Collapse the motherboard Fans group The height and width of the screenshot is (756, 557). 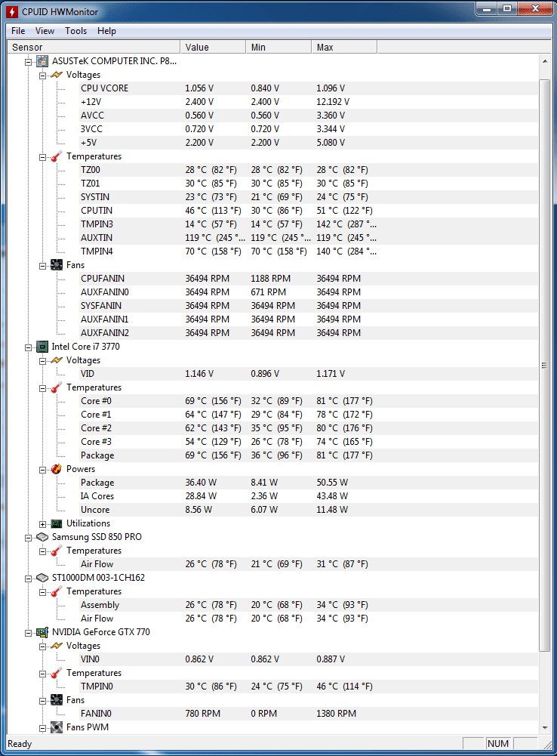[x=42, y=266]
